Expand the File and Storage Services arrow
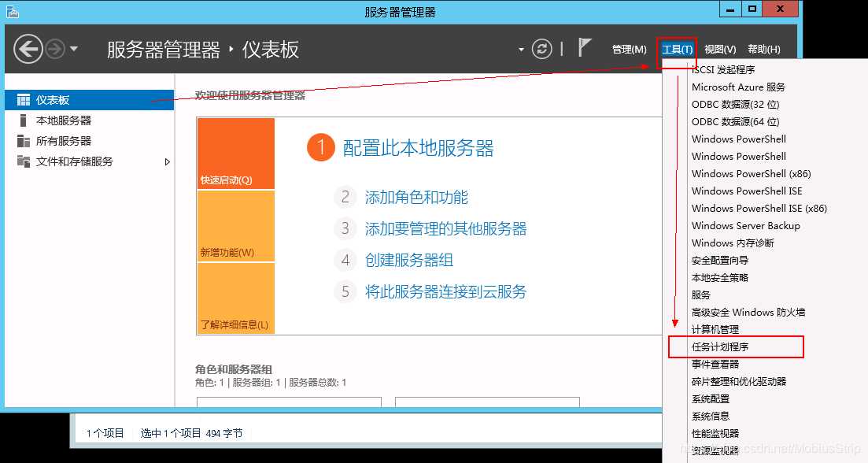The width and height of the screenshot is (868, 463). 167,161
